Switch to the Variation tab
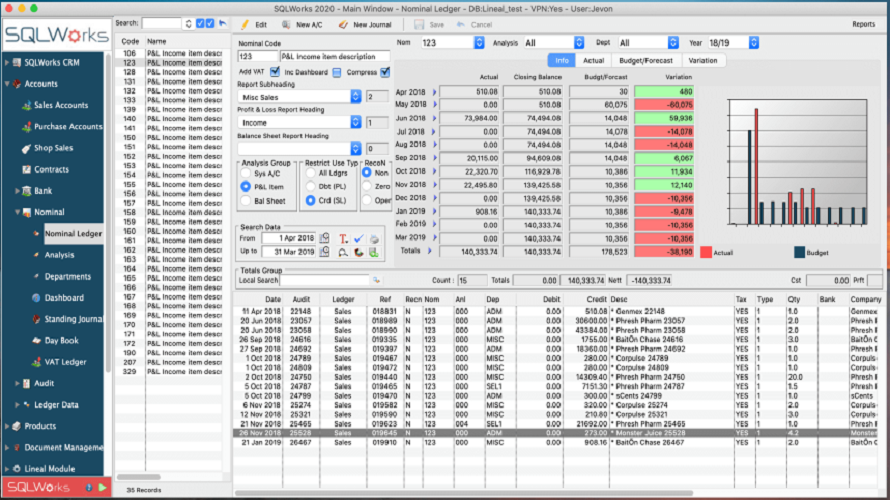 [x=703, y=60]
